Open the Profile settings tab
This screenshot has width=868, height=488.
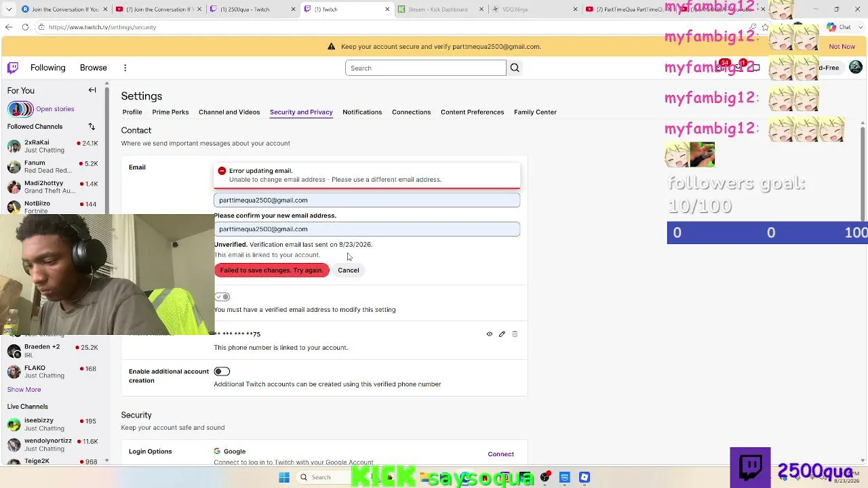click(132, 112)
